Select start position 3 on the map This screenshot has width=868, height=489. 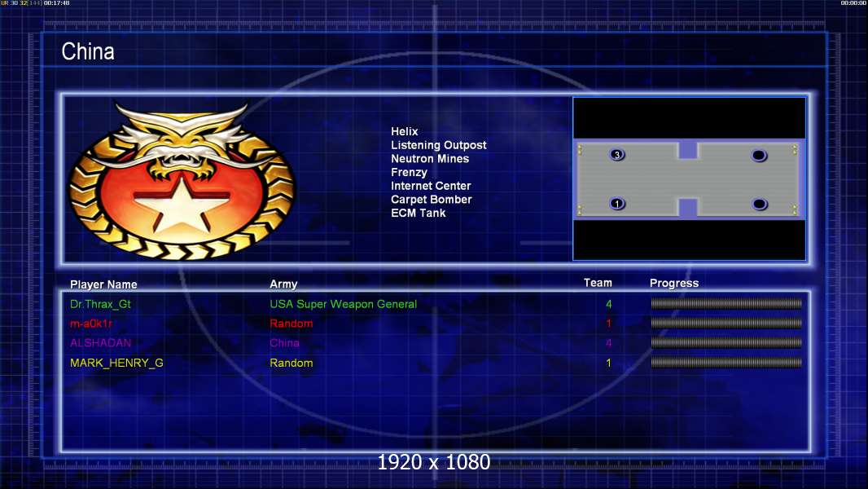(616, 155)
